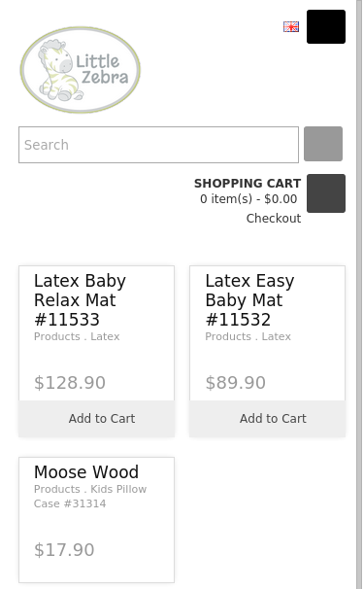The height and width of the screenshot is (589, 364).
Task: Focus the Search input field
Action: tap(159, 145)
